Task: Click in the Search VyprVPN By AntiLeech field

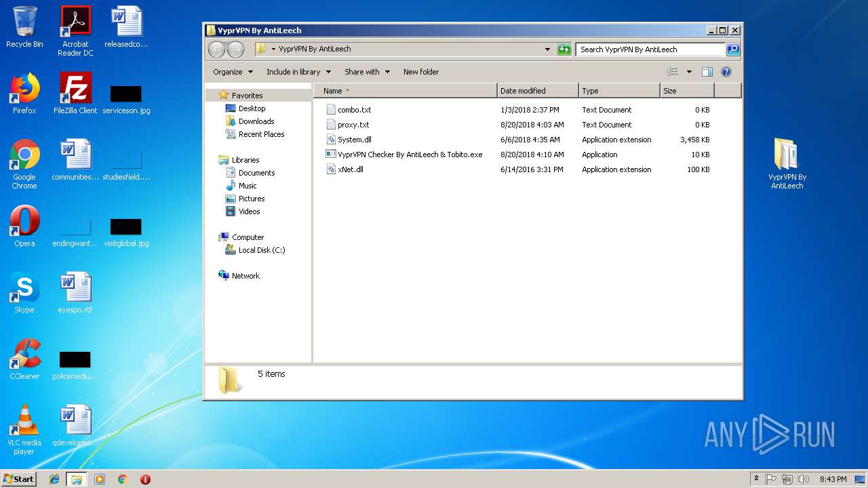Action: click(x=651, y=49)
